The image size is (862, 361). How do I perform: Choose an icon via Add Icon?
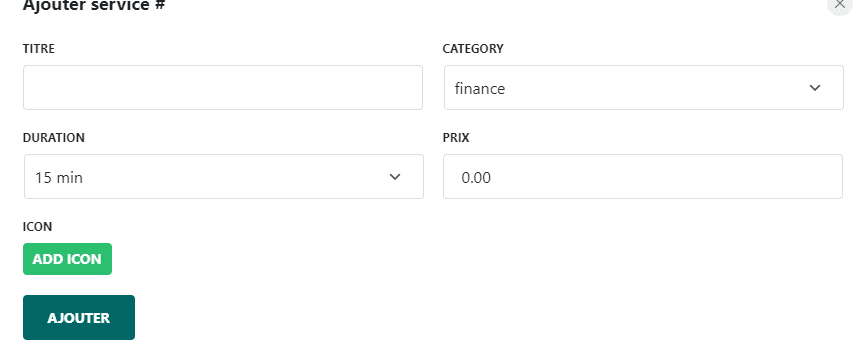[67, 259]
